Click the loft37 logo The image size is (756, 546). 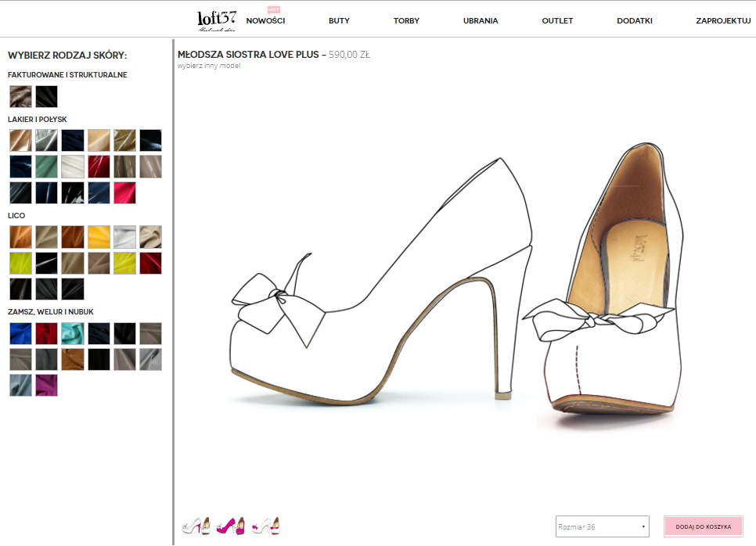click(x=217, y=20)
